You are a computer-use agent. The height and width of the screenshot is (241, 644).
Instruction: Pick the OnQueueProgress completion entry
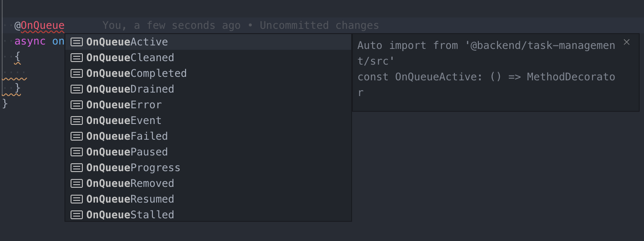click(x=208, y=168)
